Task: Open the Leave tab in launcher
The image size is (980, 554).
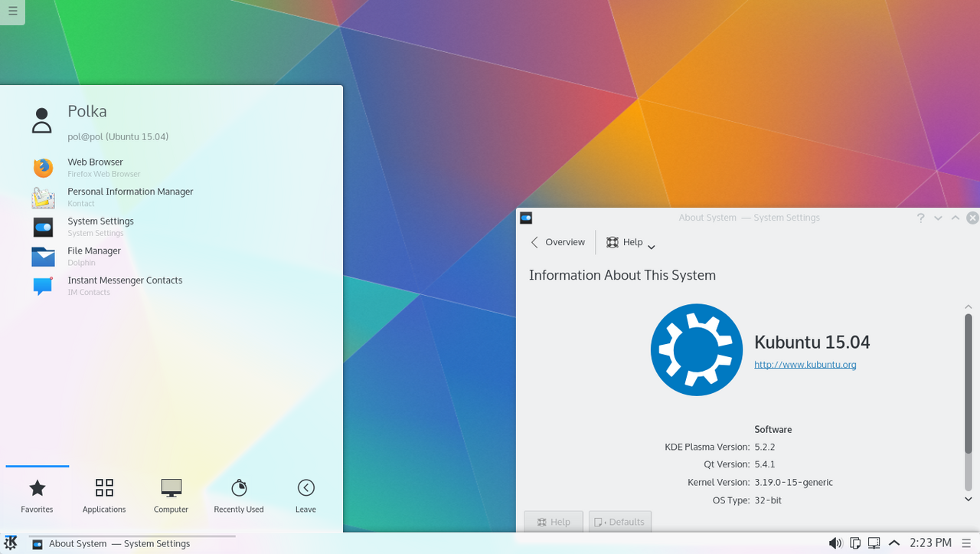Action: (x=305, y=496)
